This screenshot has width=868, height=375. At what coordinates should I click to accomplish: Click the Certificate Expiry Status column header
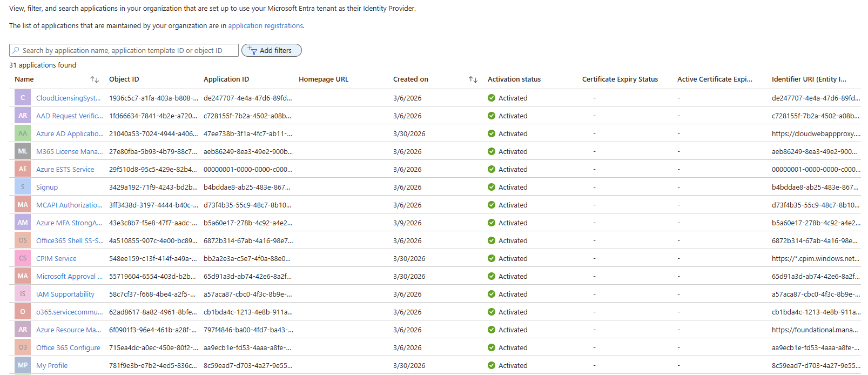[620, 79]
